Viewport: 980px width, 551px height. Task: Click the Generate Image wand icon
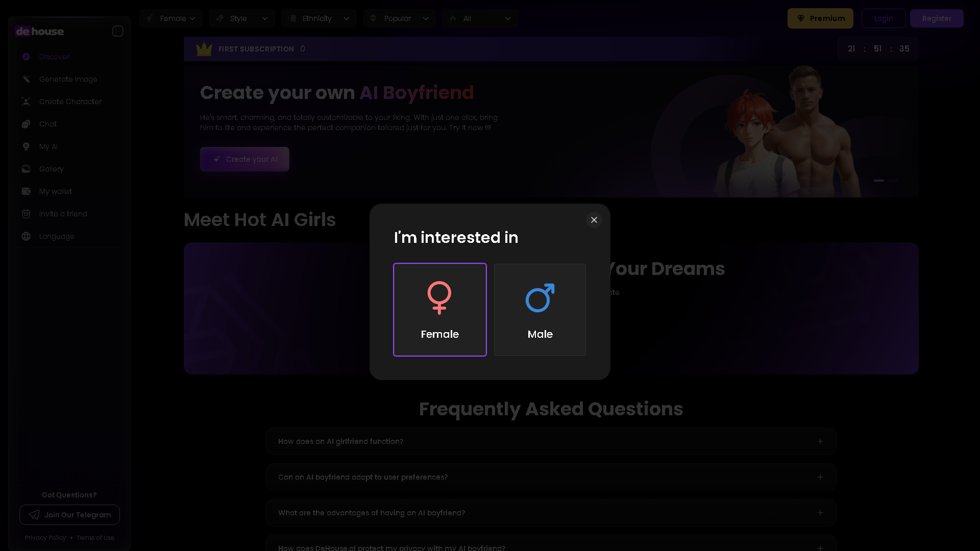pyautogui.click(x=26, y=79)
